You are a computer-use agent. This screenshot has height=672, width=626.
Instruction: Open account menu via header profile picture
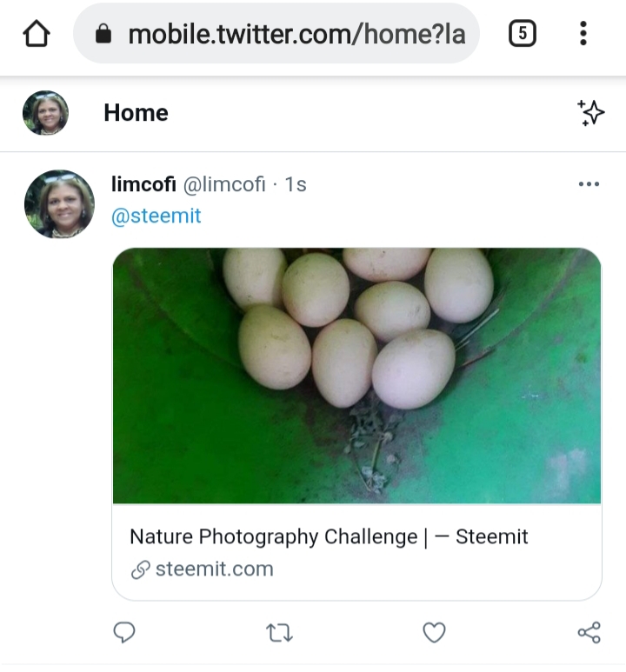(x=45, y=113)
